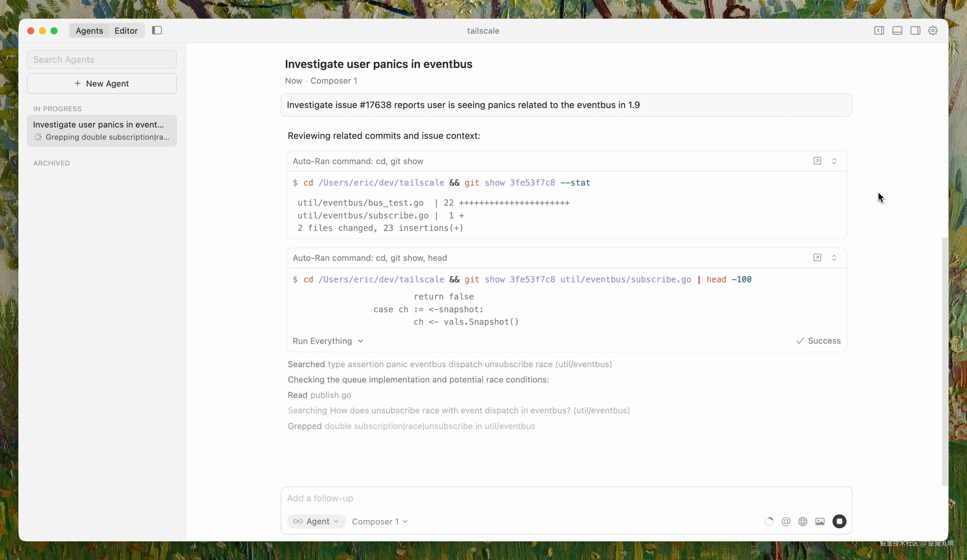967x560 pixels.
Task: Click the collapse-left panel icon in title bar
Action: 879,31
